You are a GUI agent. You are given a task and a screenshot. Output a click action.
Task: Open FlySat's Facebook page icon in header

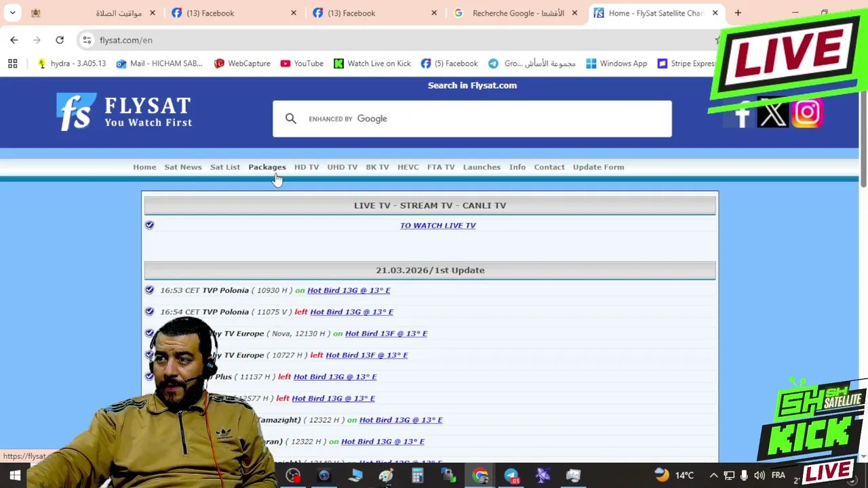tap(741, 114)
